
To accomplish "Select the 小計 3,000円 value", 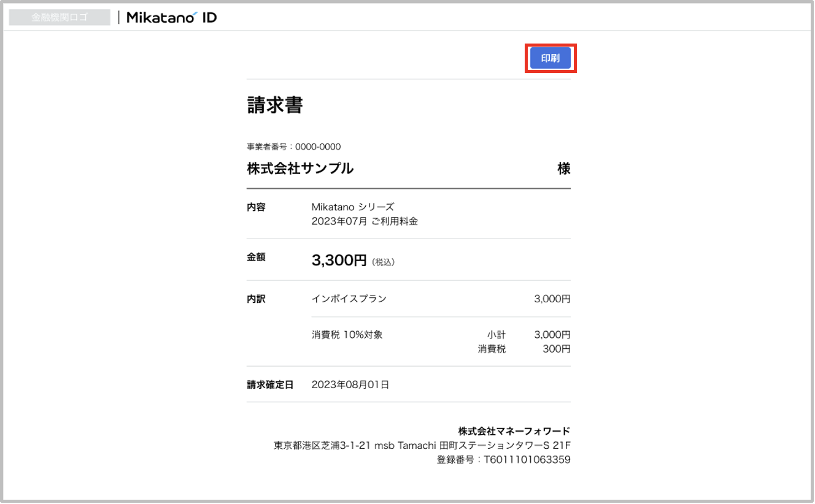I will (552, 335).
